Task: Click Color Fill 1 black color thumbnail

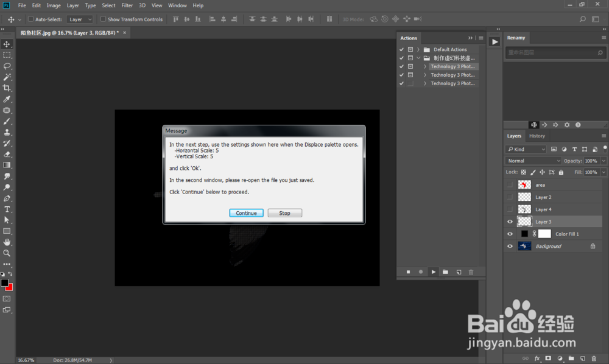Action: [524, 234]
